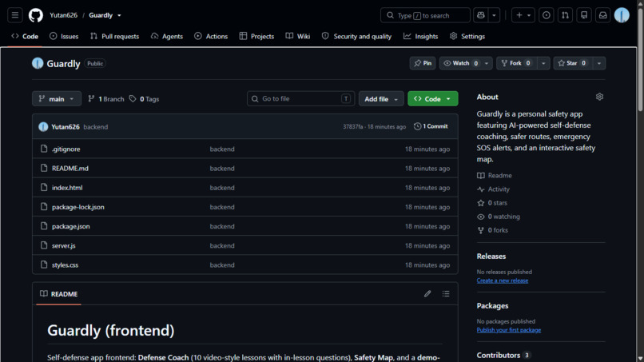Viewport: 644px width, 362px height.
Task: Open README.md file in list
Action: tap(70, 168)
